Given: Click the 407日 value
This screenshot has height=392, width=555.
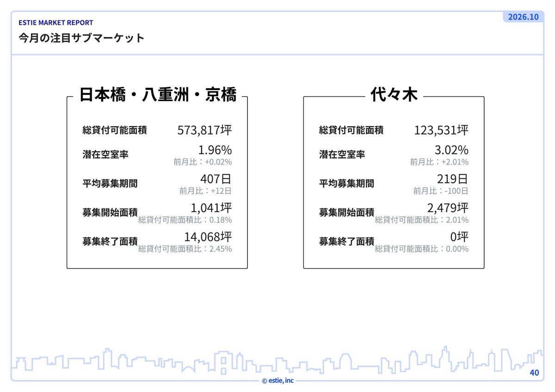Looking at the screenshot, I should [216, 179].
